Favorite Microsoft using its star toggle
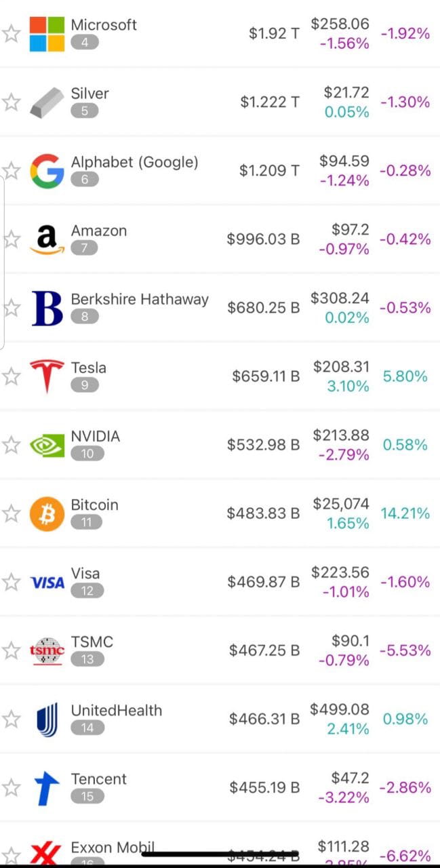The width and height of the screenshot is (440, 868). tap(12, 33)
